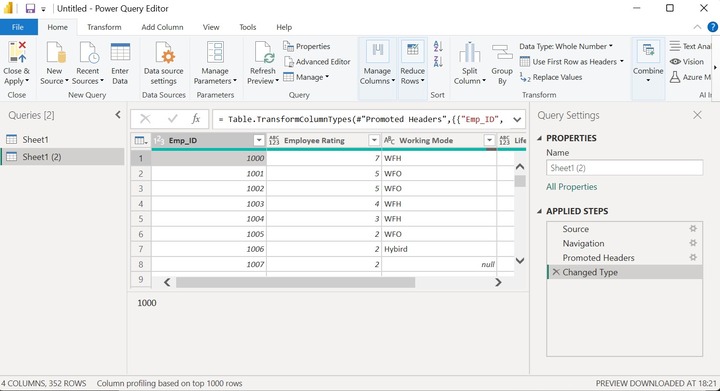The image size is (720, 391).
Task: Click the Manage Parameters icon
Action: tap(215, 52)
